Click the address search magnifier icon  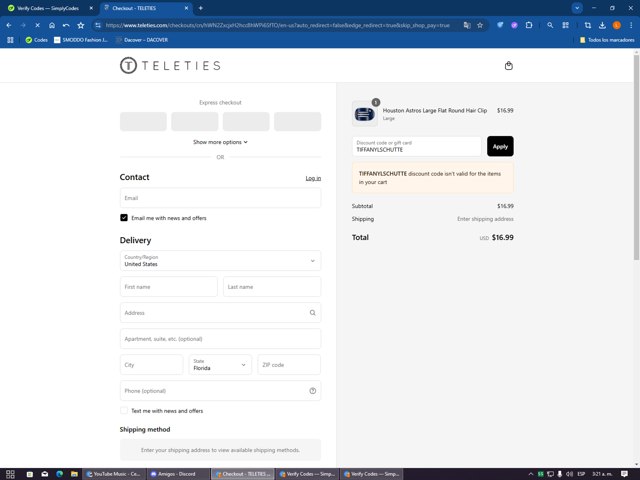tap(313, 313)
